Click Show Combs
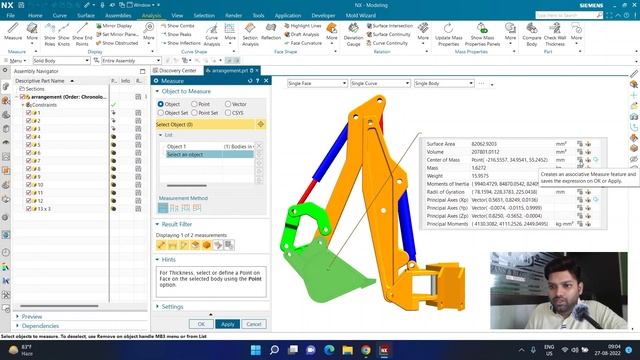Viewport: 640px width, 360px height. [177, 26]
